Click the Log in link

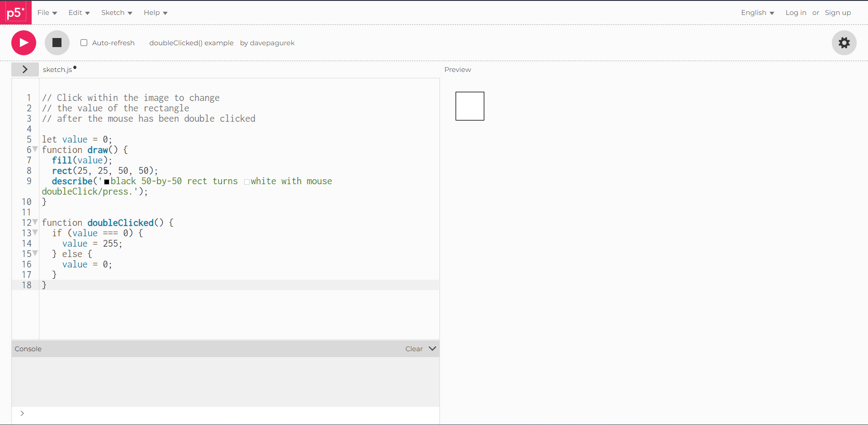point(796,12)
